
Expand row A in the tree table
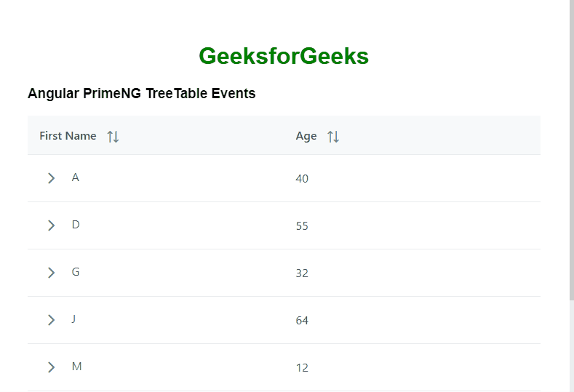tap(51, 178)
